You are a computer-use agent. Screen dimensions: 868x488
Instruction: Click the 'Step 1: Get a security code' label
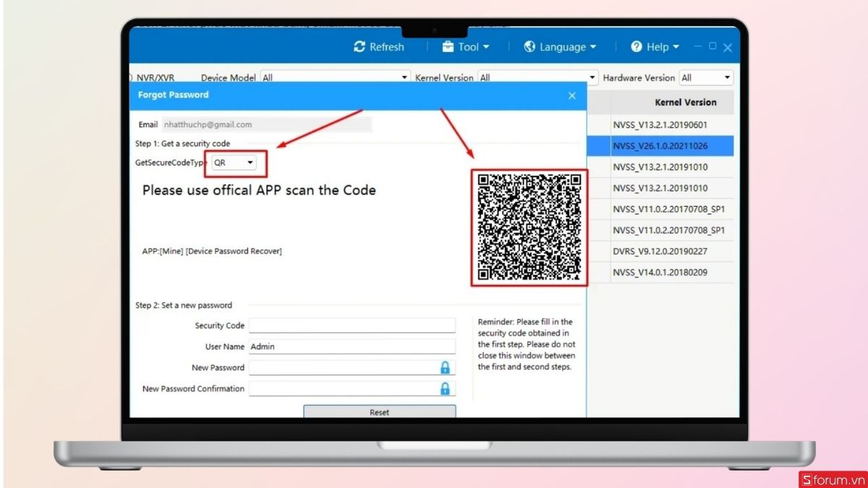click(x=182, y=143)
